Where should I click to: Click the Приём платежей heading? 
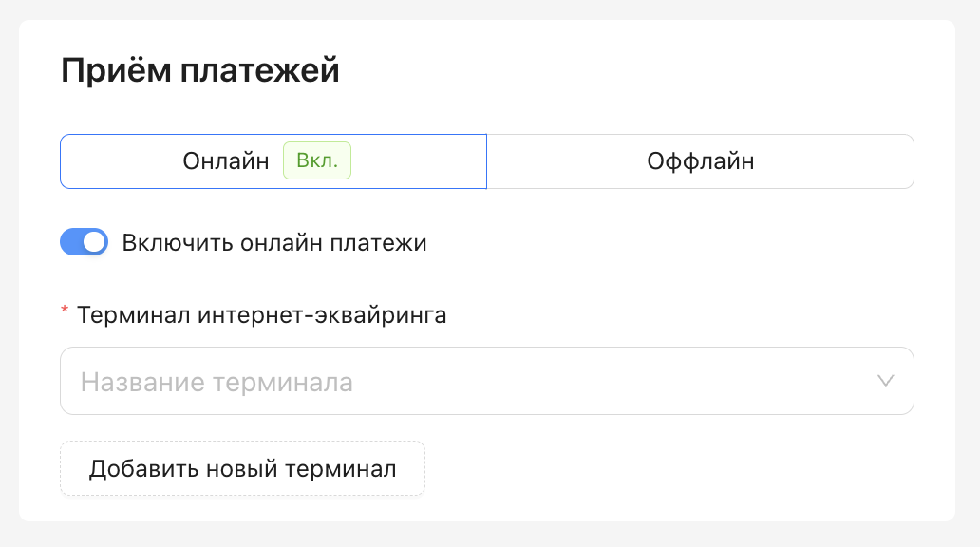point(200,70)
